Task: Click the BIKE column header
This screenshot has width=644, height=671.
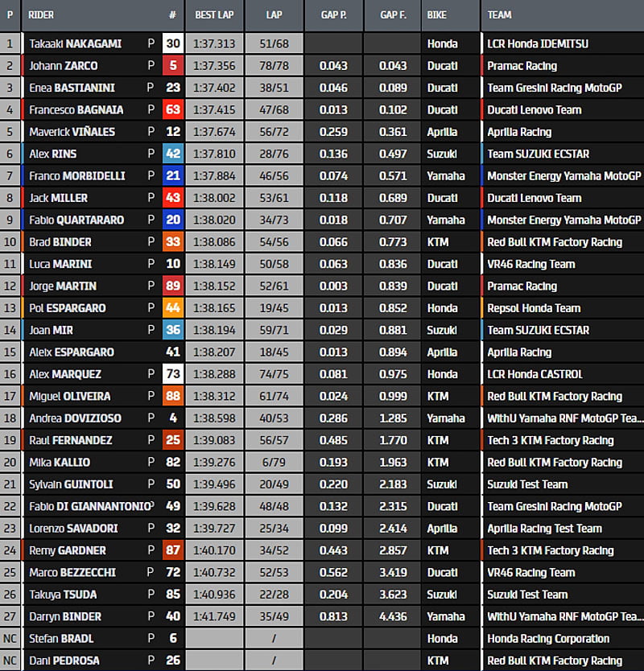Action: point(437,15)
